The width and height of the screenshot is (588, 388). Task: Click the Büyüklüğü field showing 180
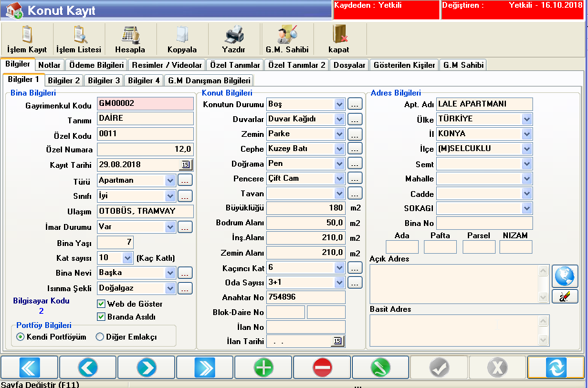pyautogui.click(x=306, y=208)
